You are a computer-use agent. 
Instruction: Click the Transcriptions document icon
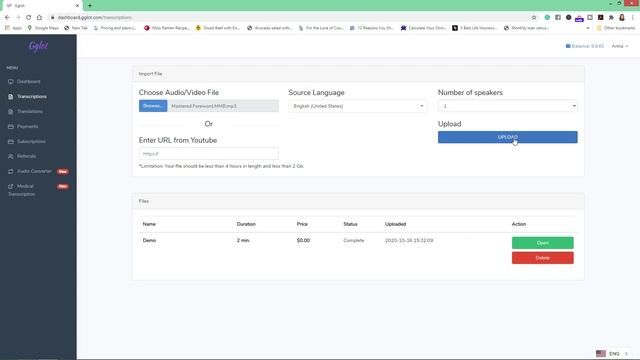(x=11, y=97)
